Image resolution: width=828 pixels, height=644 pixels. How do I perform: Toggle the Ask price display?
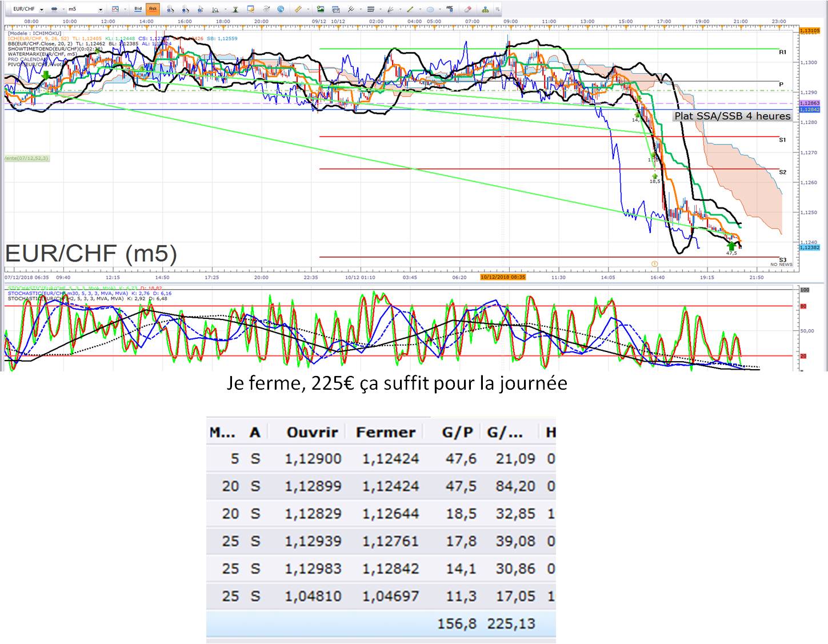click(x=153, y=9)
